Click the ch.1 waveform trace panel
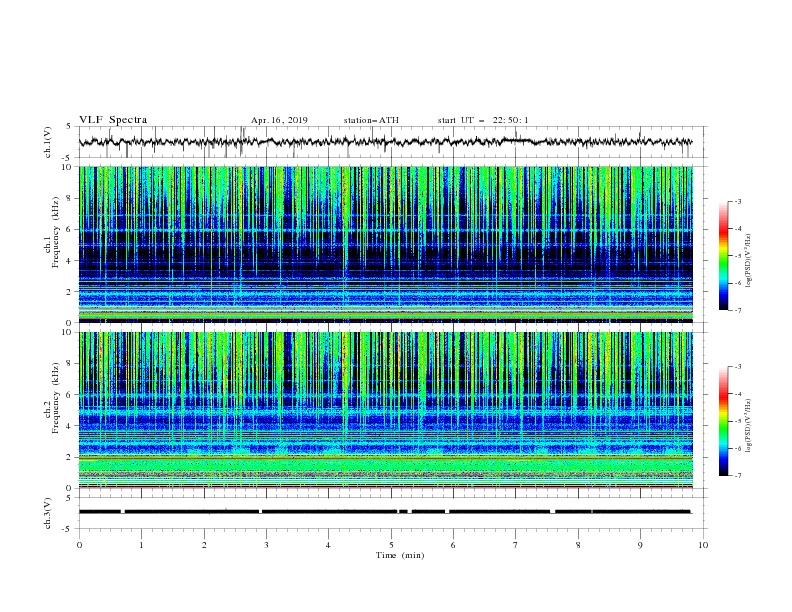The width and height of the screenshot is (792, 612). click(392, 142)
